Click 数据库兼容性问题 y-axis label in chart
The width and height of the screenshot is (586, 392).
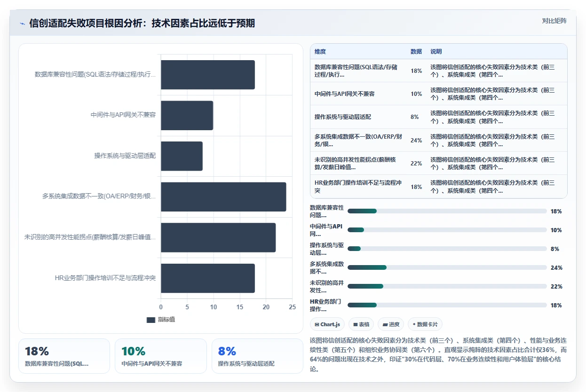(95, 74)
